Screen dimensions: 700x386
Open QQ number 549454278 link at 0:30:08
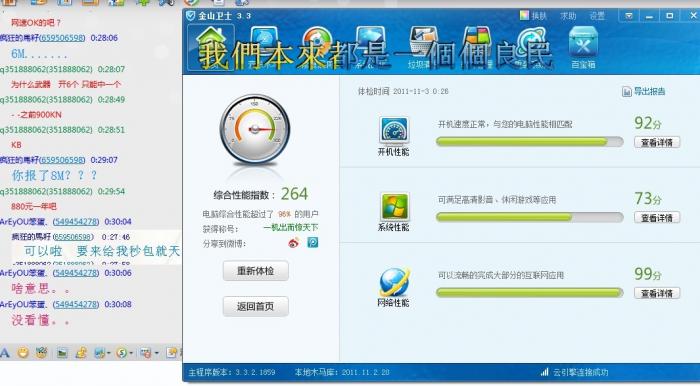click(75, 304)
